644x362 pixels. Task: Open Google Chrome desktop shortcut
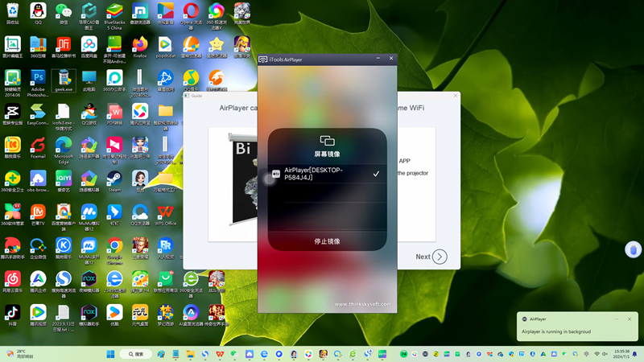114,248
